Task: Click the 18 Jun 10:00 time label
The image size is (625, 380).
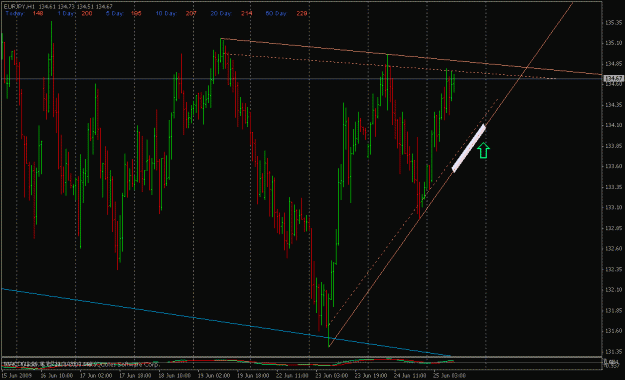Action: (x=175, y=376)
